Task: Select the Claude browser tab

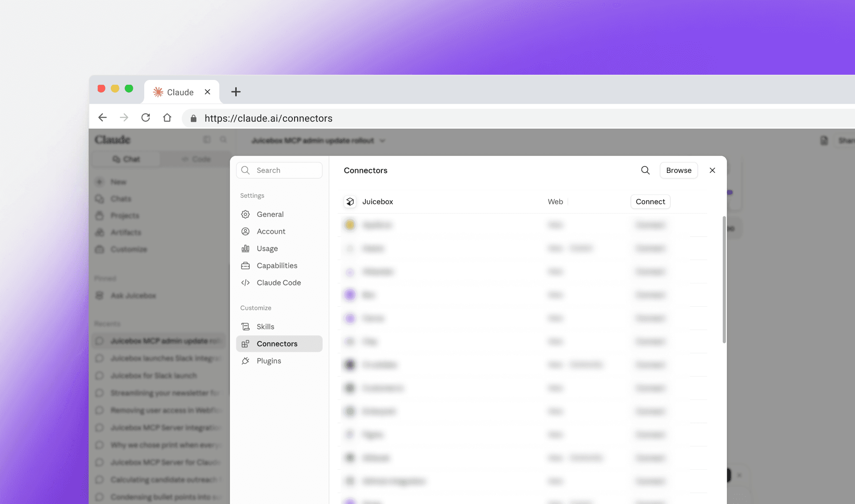Action: (182, 92)
